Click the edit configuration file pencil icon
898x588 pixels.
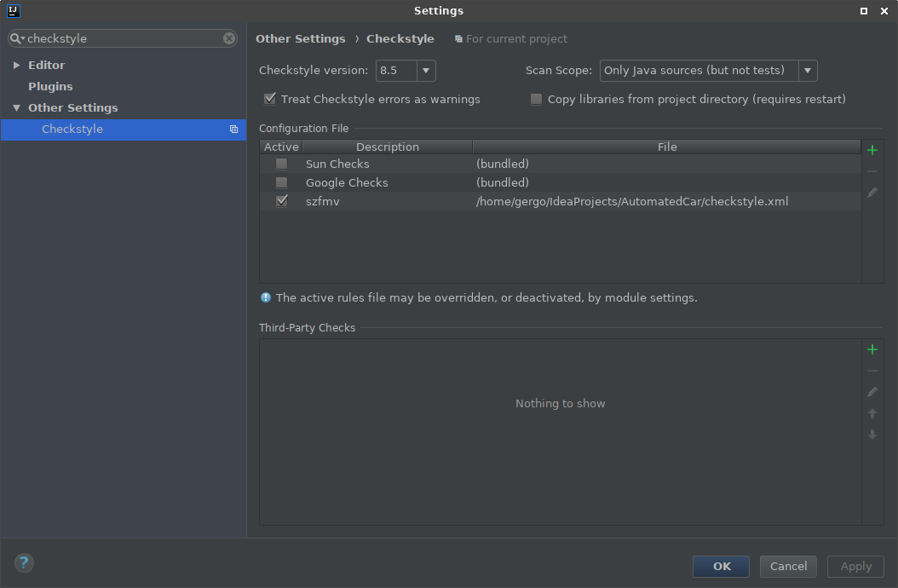click(x=872, y=193)
